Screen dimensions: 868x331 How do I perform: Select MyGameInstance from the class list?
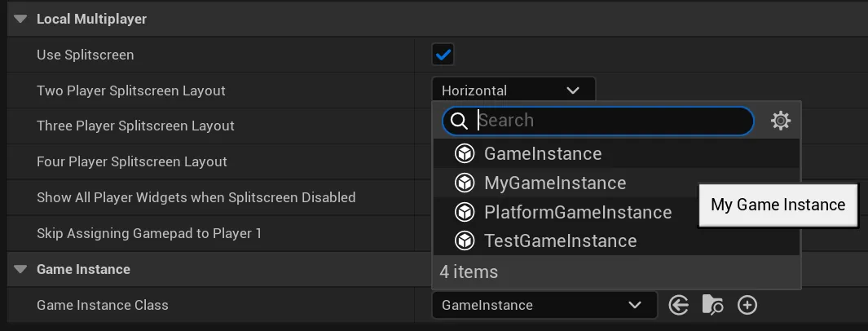coord(555,183)
